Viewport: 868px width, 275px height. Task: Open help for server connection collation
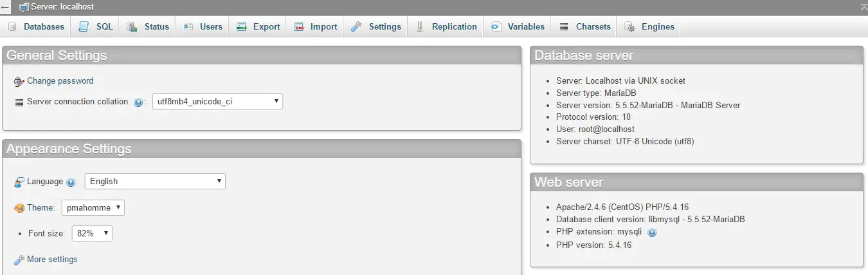click(138, 102)
